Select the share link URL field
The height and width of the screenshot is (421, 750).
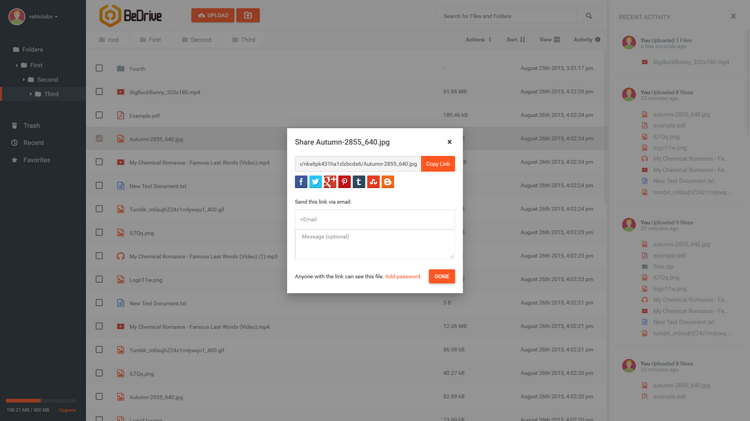pyautogui.click(x=358, y=164)
